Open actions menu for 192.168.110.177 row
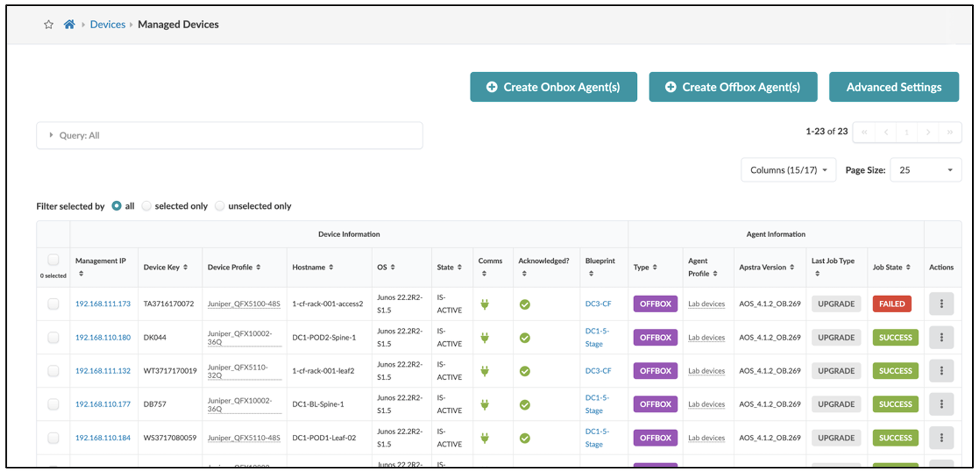Image resolution: width=980 pixels, height=476 pixels. [941, 404]
